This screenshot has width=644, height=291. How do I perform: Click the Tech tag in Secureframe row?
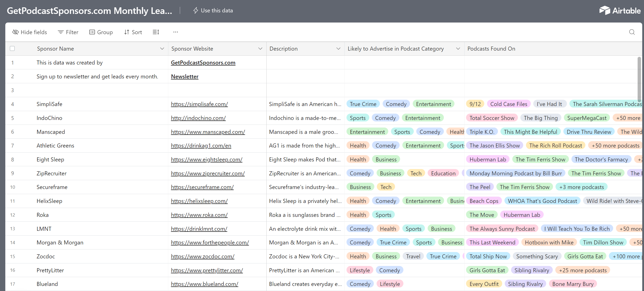(x=386, y=187)
